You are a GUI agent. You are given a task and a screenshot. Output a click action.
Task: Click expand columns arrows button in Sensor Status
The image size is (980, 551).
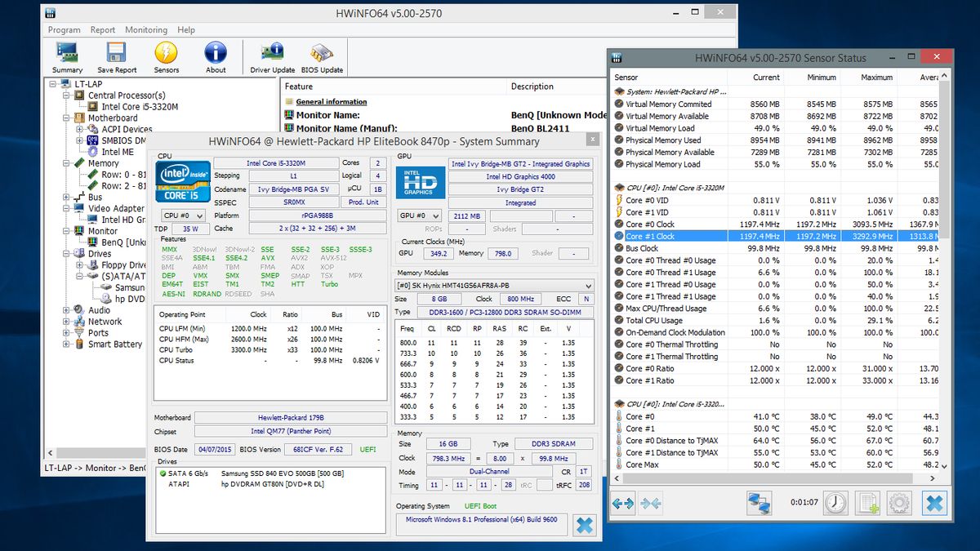coord(623,503)
